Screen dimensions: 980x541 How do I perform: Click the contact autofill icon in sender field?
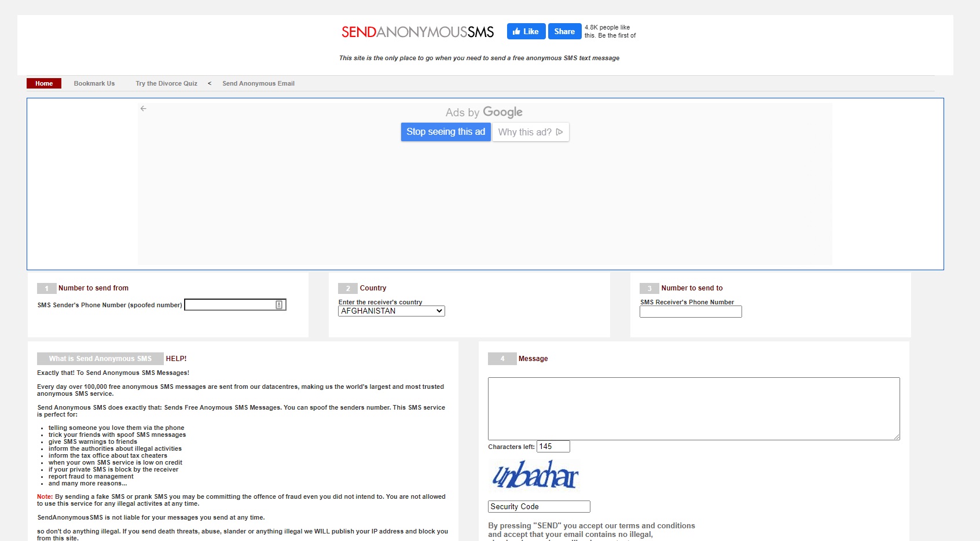[279, 305]
